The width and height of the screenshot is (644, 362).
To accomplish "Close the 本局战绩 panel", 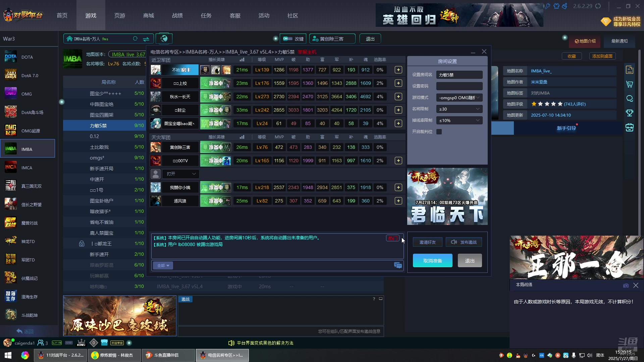I will pyautogui.click(x=636, y=285).
